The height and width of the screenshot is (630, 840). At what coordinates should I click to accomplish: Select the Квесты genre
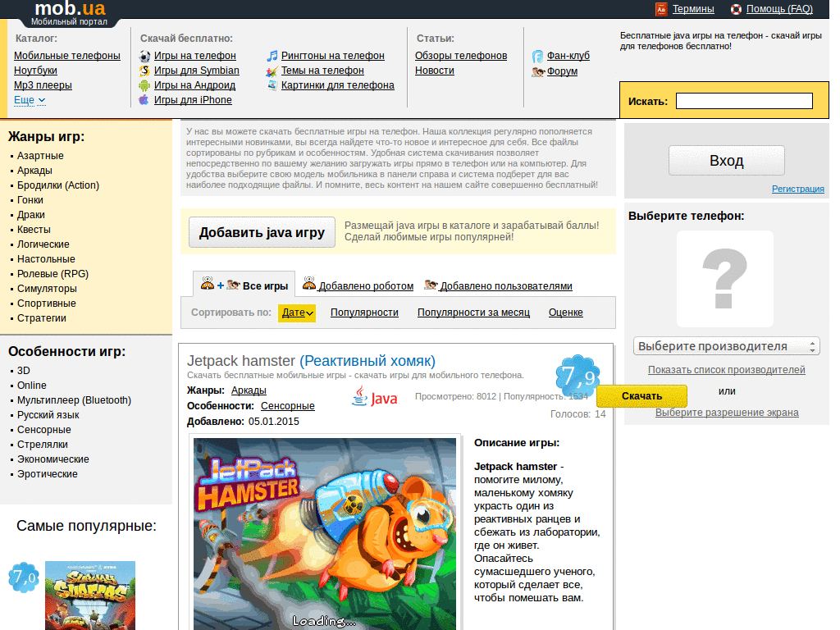pyautogui.click(x=34, y=230)
